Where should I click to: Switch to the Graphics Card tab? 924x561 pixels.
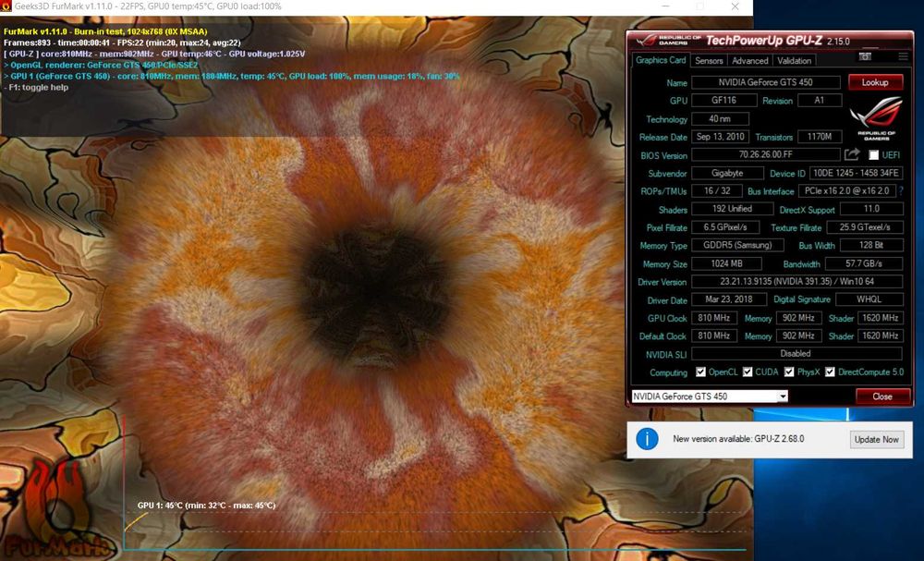661,60
